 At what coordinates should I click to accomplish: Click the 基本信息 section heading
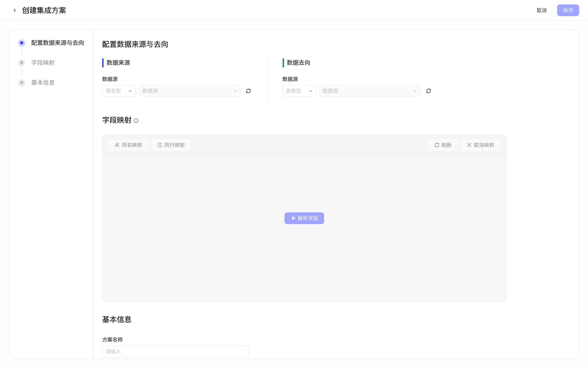pos(117,319)
